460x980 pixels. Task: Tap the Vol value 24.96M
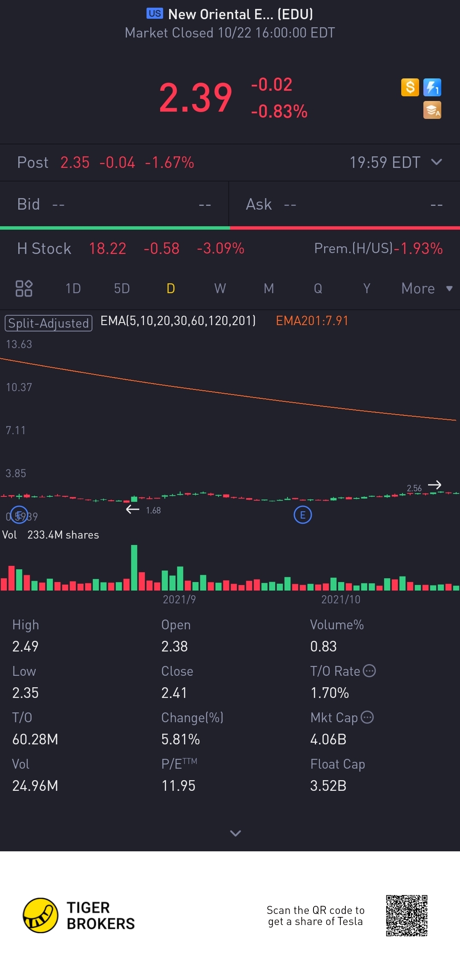point(35,786)
